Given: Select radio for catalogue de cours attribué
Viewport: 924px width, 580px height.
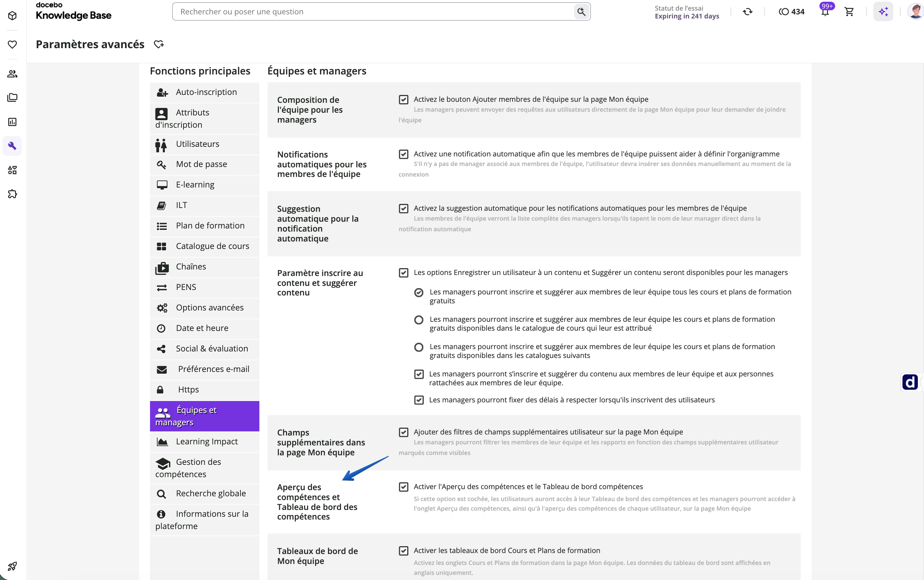Looking at the screenshot, I should 419,320.
